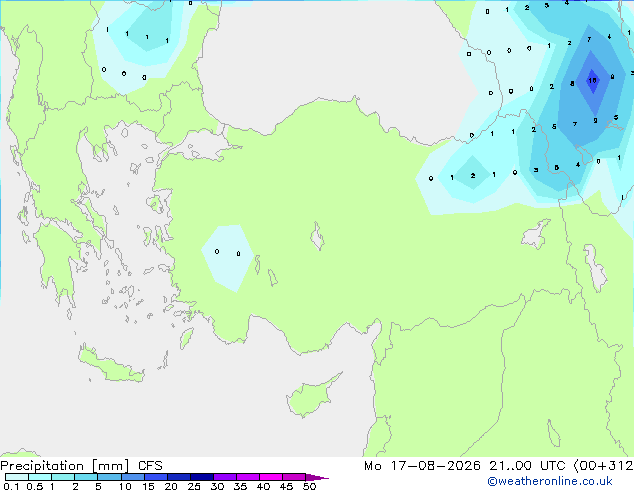The height and width of the screenshot is (490, 634).
Task: Click the 35–40 mm legend color swatch
Action: coord(248,477)
